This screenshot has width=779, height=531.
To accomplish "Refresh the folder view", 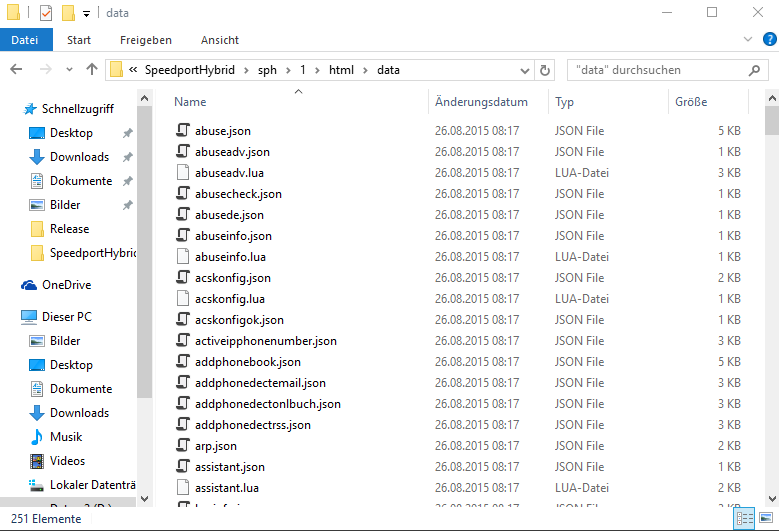I will [545, 71].
